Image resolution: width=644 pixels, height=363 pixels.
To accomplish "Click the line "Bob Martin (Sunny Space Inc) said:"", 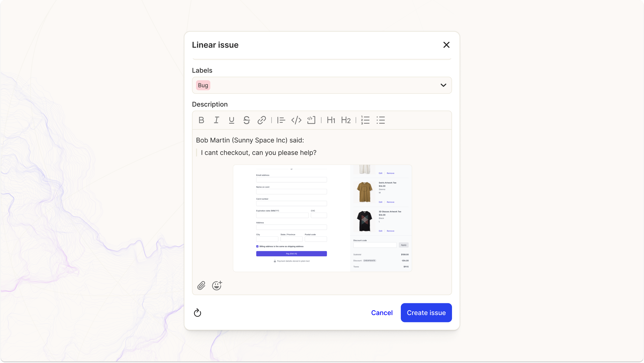I will (250, 140).
